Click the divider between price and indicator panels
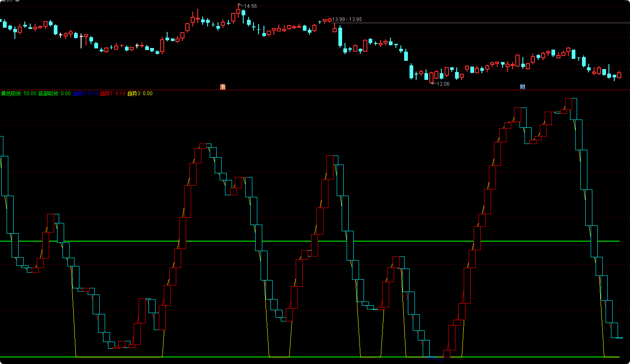The image size is (630, 364). coord(315,90)
